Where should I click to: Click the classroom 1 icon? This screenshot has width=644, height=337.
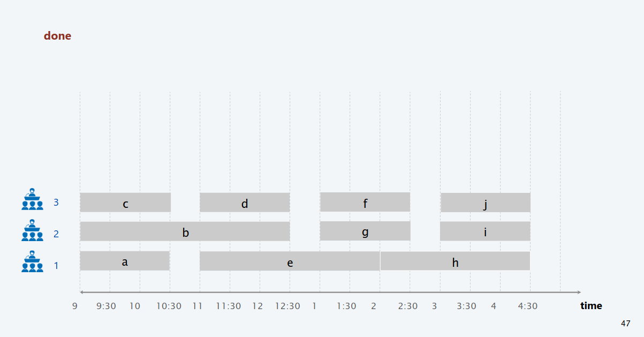(32, 261)
